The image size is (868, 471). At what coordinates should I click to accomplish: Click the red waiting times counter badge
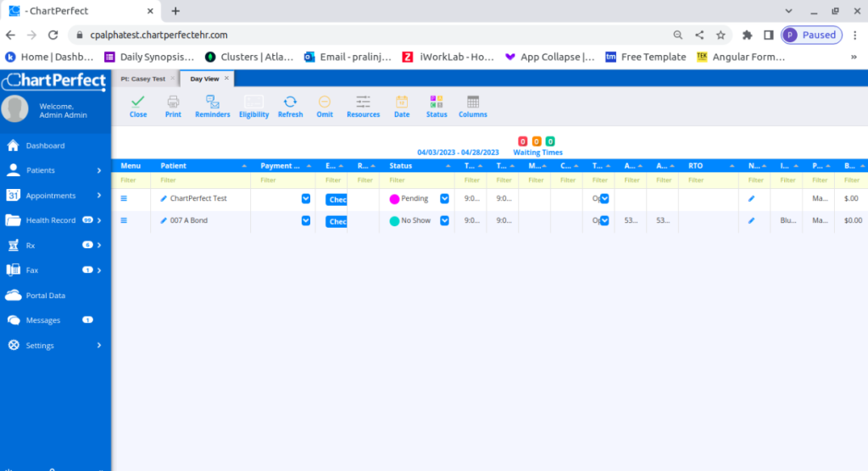click(x=522, y=141)
